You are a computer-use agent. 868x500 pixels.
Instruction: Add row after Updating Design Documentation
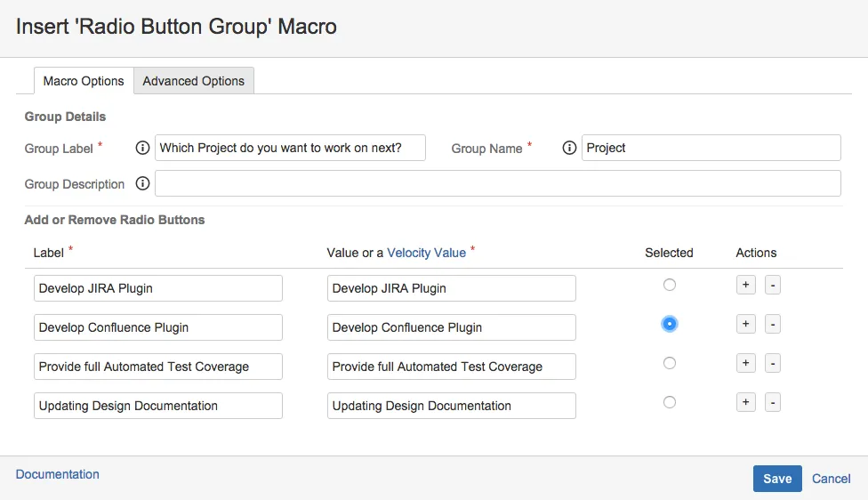pyautogui.click(x=745, y=402)
